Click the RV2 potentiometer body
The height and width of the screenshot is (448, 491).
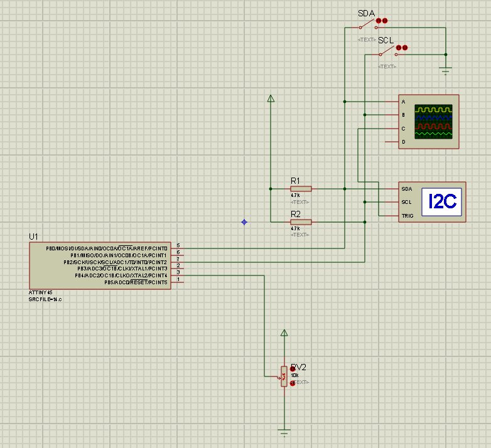tap(284, 377)
